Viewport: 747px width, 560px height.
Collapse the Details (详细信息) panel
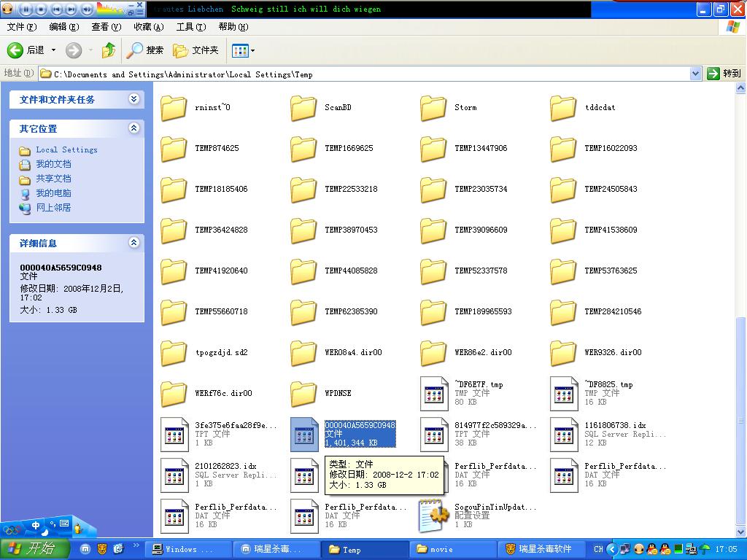point(133,243)
